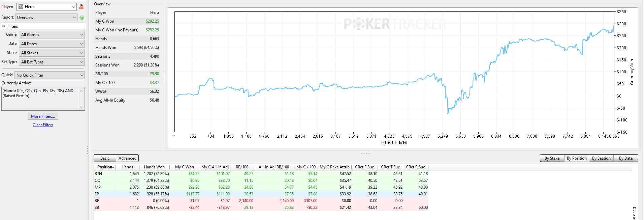Open the Player dropdown showing Hero
644x220 pixels.
[47, 7]
